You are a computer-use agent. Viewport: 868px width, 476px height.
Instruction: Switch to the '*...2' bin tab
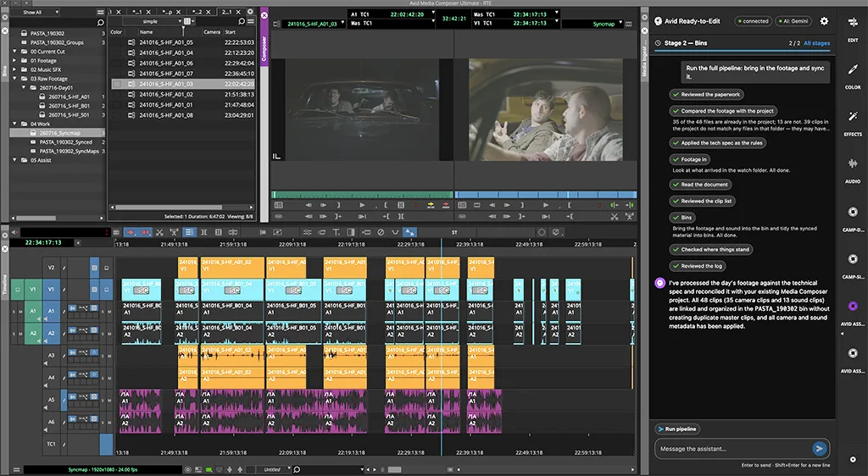200,12
